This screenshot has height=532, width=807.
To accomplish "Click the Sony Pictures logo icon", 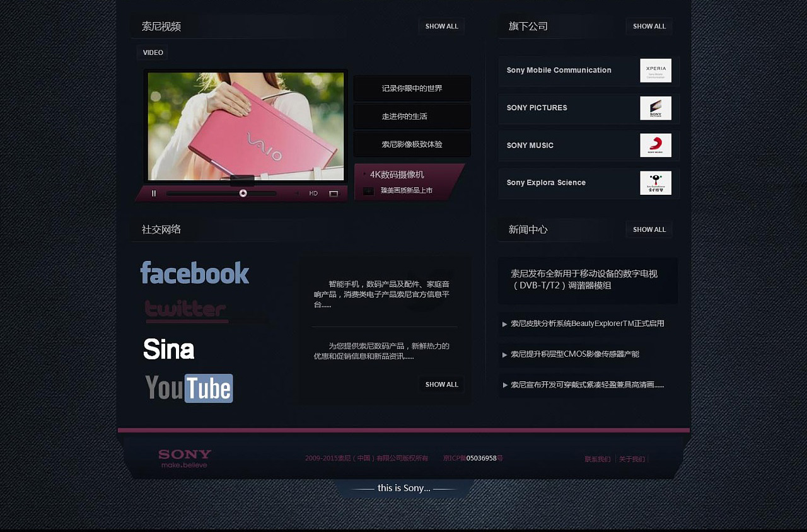I will pos(656,108).
